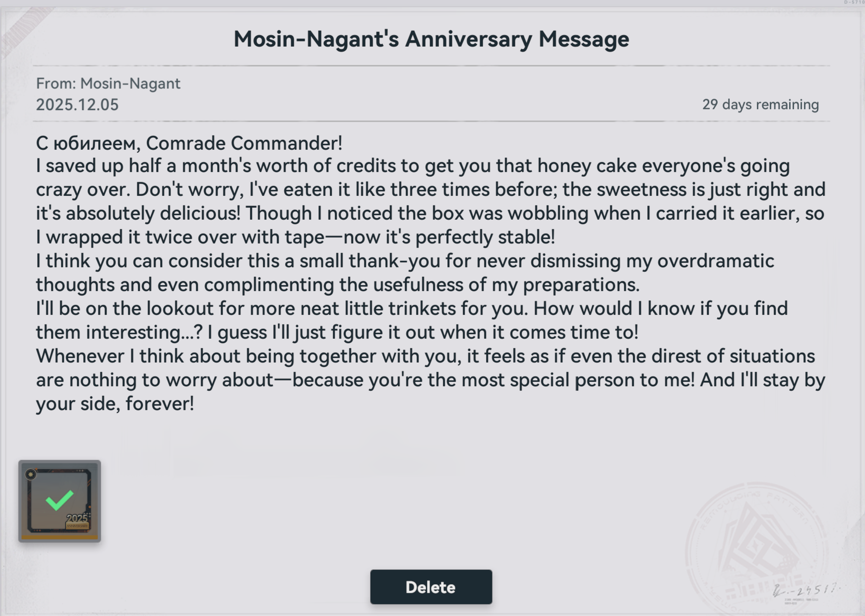865x616 pixels.
Task: Click the line starting 'I think you can consider'
Action: click(405, 261)
